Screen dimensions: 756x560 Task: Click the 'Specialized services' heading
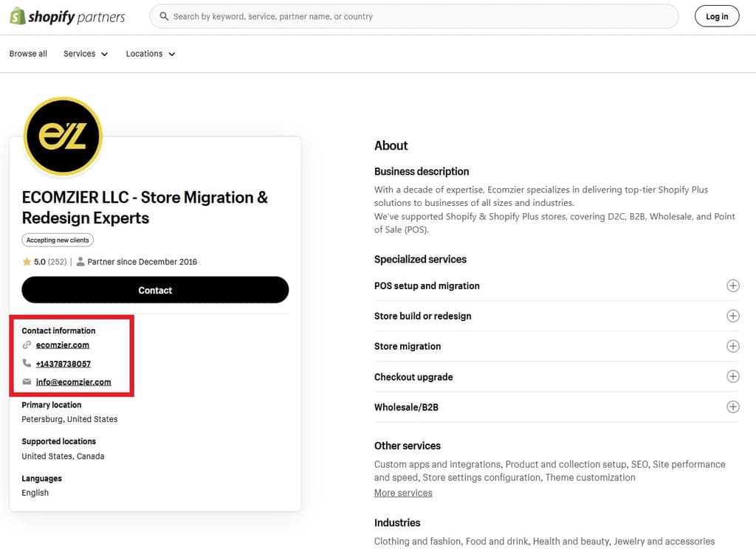(x=420, y=259)
